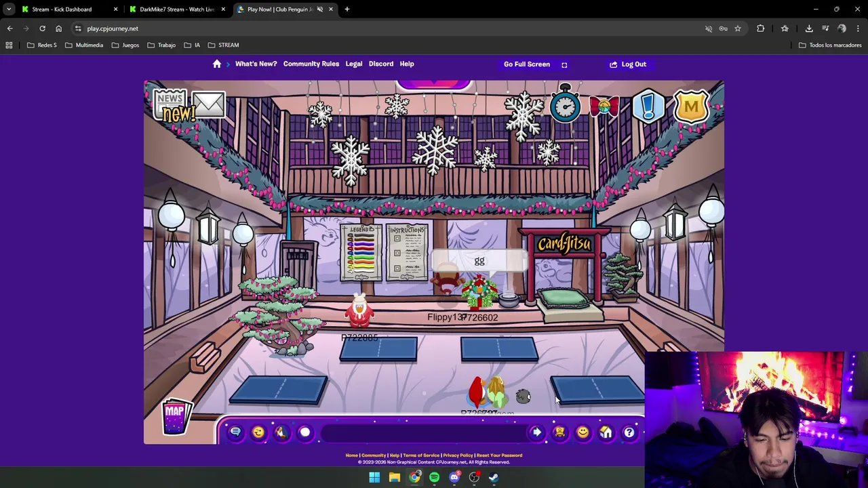This screenshot has height=488, width=868.
Task: Click Privacy Policy footer link
Action: click(x=458, y=455)
